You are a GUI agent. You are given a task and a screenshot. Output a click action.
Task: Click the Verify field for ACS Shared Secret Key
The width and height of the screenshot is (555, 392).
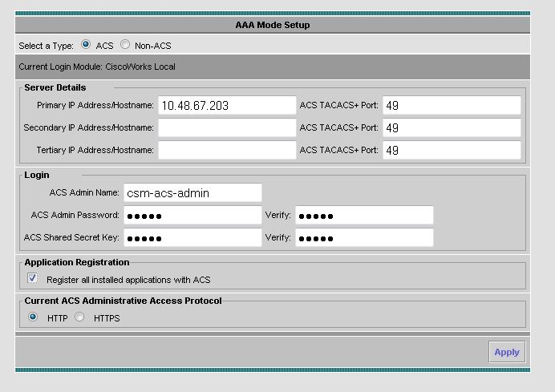click(364, 237)
